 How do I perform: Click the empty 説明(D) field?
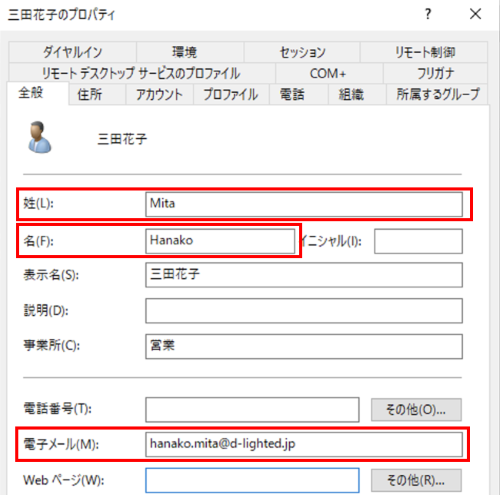click(304, 311)
